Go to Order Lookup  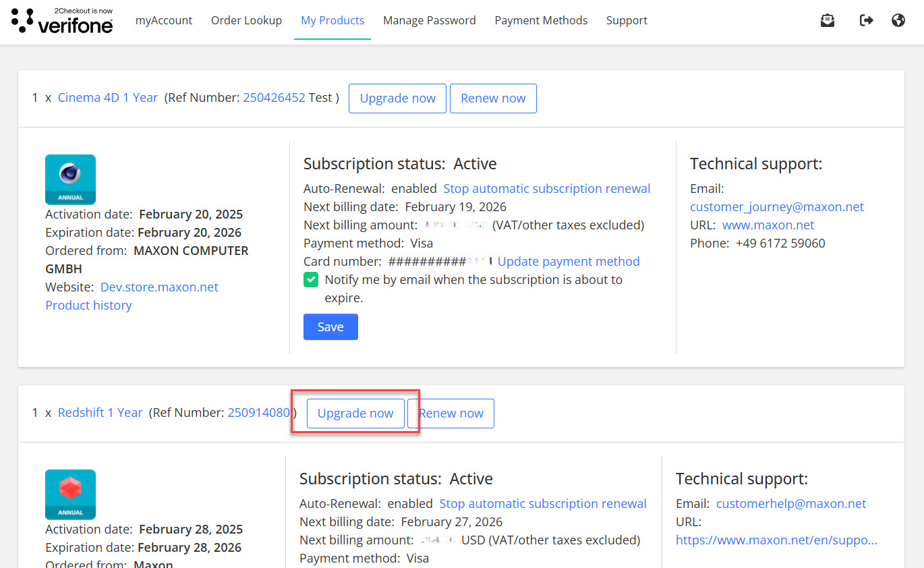(247, 21)
